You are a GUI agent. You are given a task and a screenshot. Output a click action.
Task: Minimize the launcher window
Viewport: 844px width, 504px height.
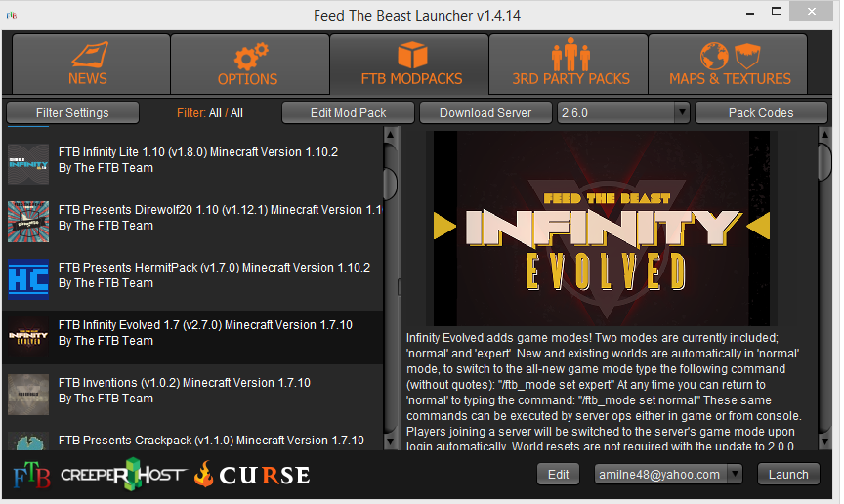(x=750, y=12)
